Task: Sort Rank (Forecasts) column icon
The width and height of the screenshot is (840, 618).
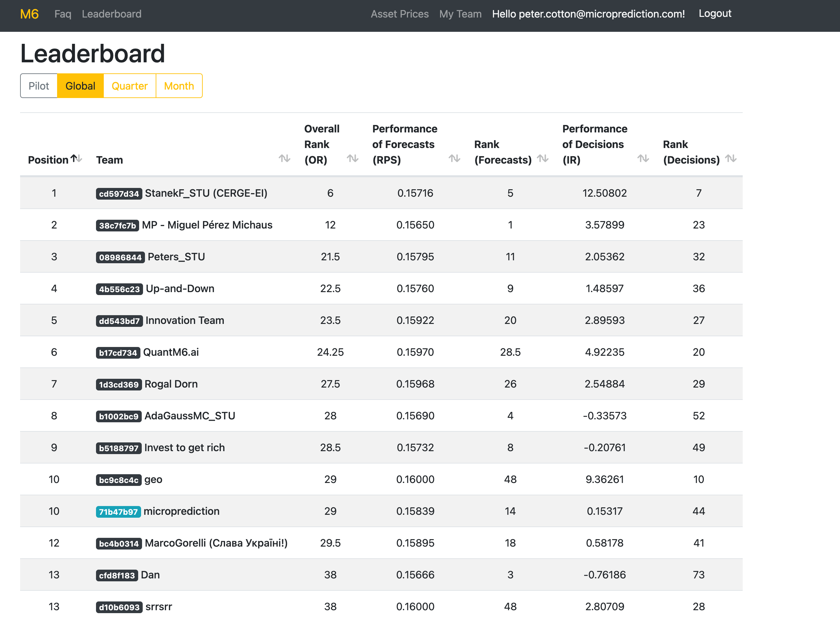Action: pyautogui.click(x=542, y=159)
